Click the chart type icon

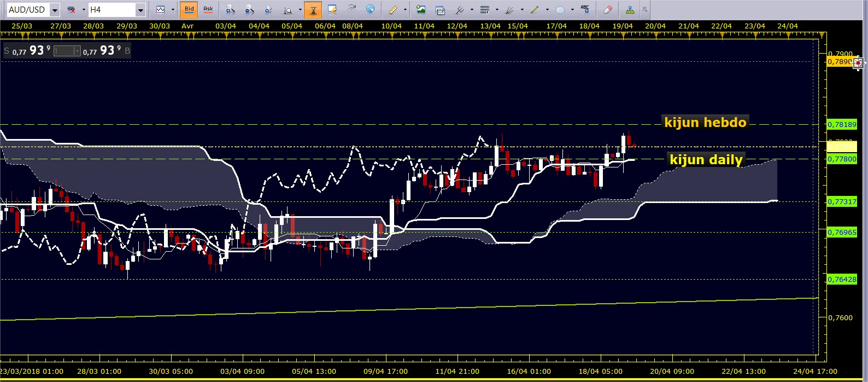161,10
